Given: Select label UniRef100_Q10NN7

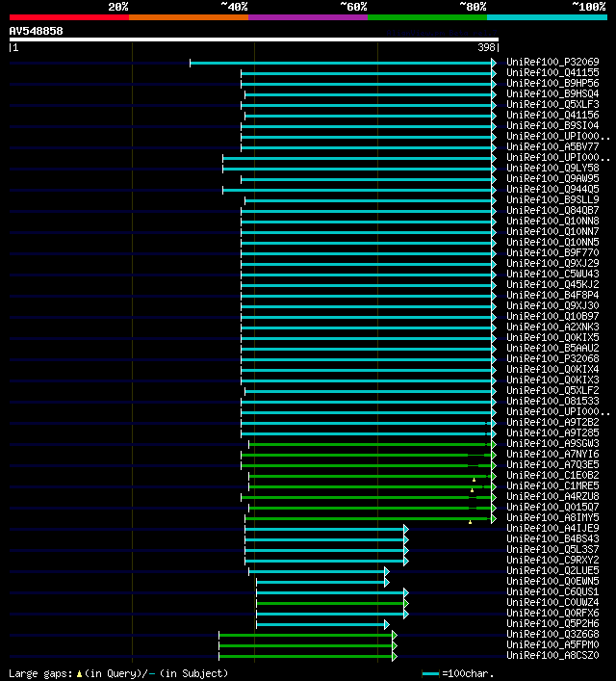Looking at the screenshot, I should point(552,231).
